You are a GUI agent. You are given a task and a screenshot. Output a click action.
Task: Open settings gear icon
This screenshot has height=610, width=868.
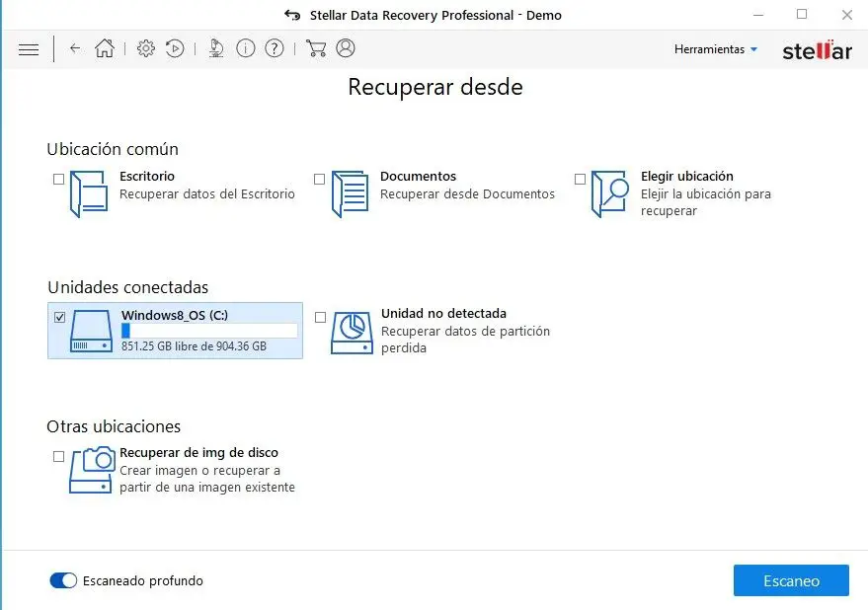[x=146, y=48]
